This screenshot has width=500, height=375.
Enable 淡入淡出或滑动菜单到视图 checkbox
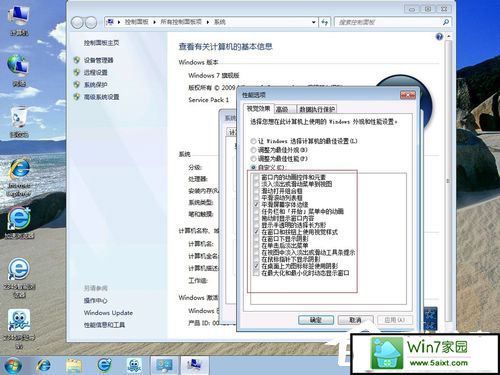click(x=256, y=184)
